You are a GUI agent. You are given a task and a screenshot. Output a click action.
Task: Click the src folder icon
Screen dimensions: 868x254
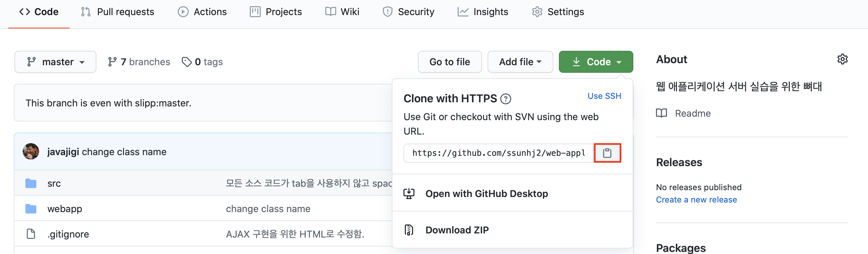point(31,183)
